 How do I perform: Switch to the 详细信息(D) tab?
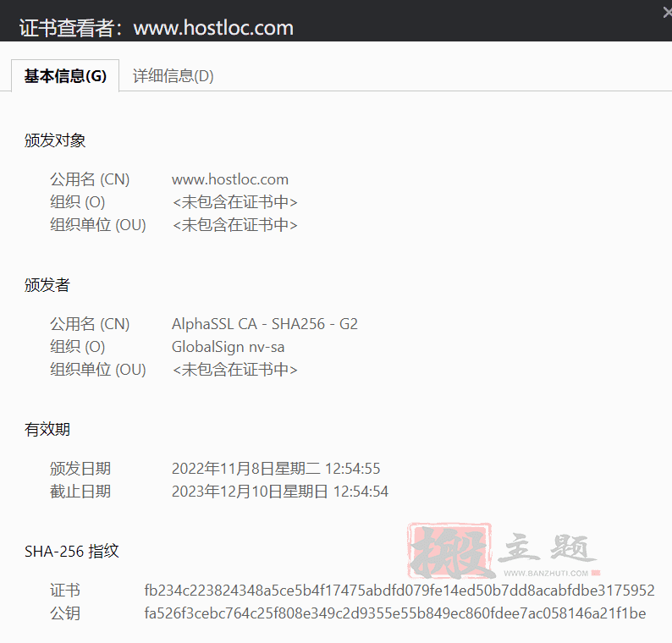[173, 76]
